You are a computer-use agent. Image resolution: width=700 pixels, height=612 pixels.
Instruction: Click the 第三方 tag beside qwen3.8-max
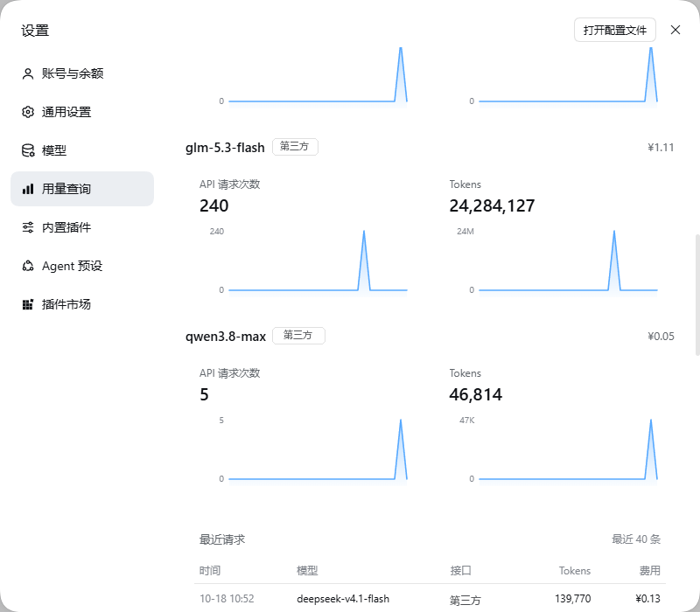coord(298,336)
